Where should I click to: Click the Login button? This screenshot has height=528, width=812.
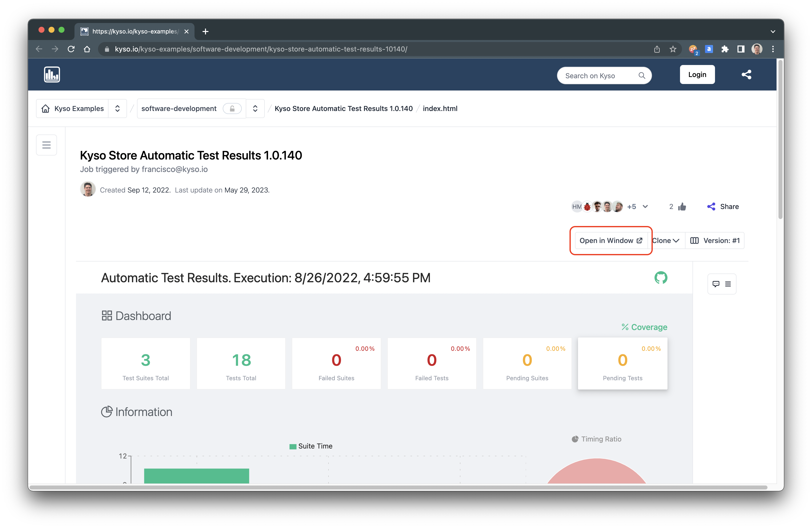point(697,74)
